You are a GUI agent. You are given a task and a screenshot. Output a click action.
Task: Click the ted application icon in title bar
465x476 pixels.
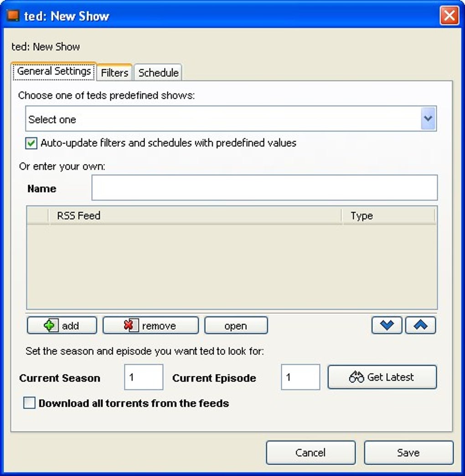13,15
